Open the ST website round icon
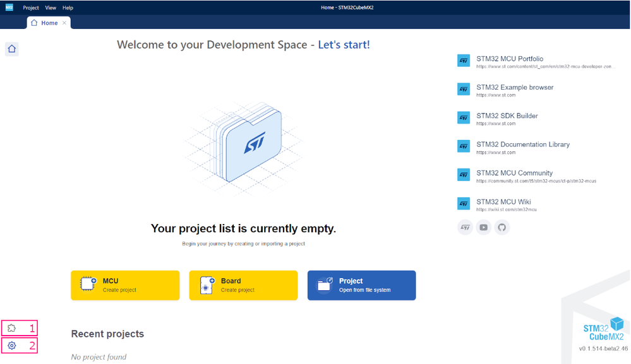This screenshot has width=631, height=364. point(466,227)
